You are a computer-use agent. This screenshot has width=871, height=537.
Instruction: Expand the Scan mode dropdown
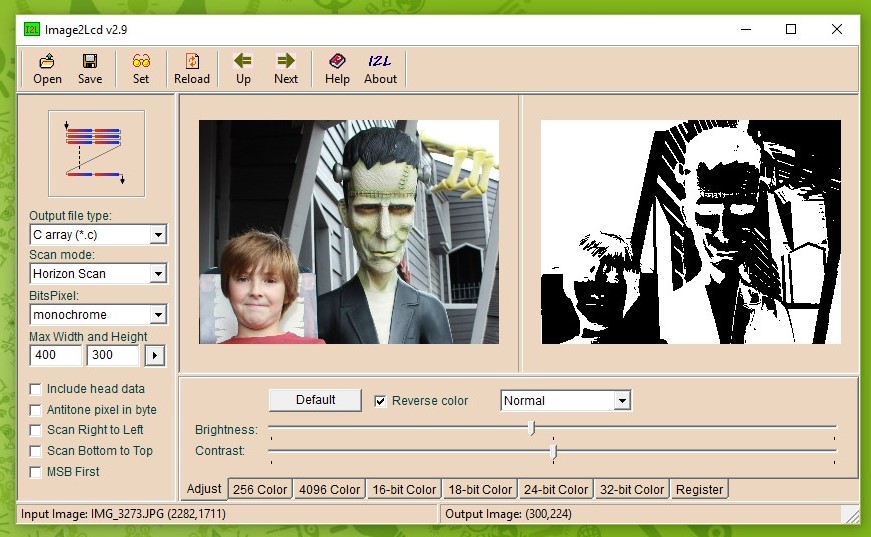point(158,274)
